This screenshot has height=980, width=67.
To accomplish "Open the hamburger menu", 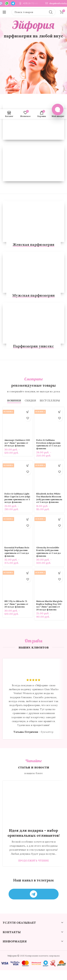I will (x=4, y=12).
